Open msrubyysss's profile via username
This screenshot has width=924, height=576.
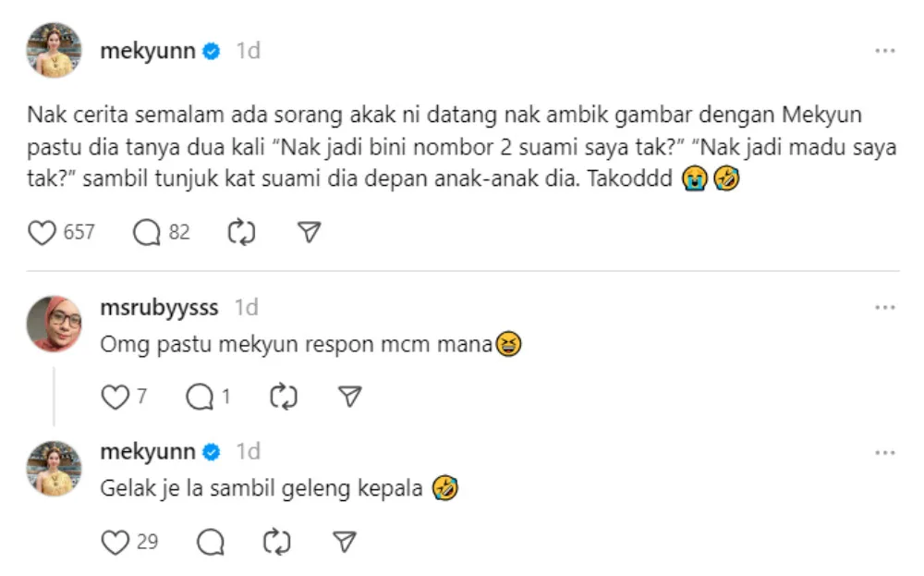pos(159,307)
